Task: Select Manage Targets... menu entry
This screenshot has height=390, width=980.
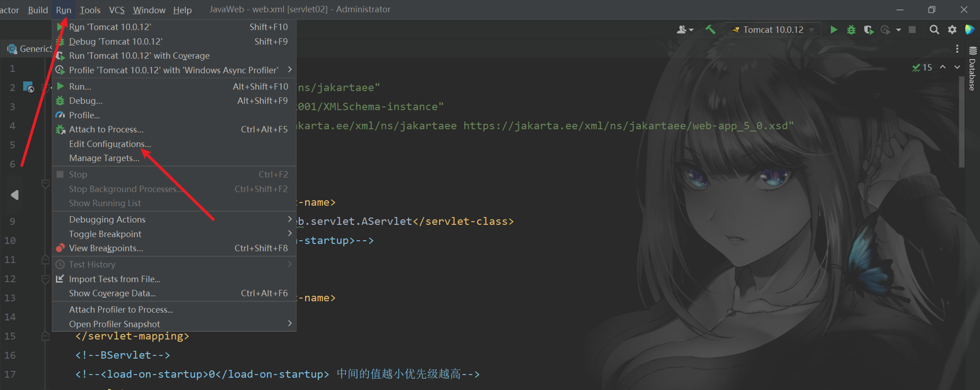Action: pyautogui.click(x=174, y=158)
